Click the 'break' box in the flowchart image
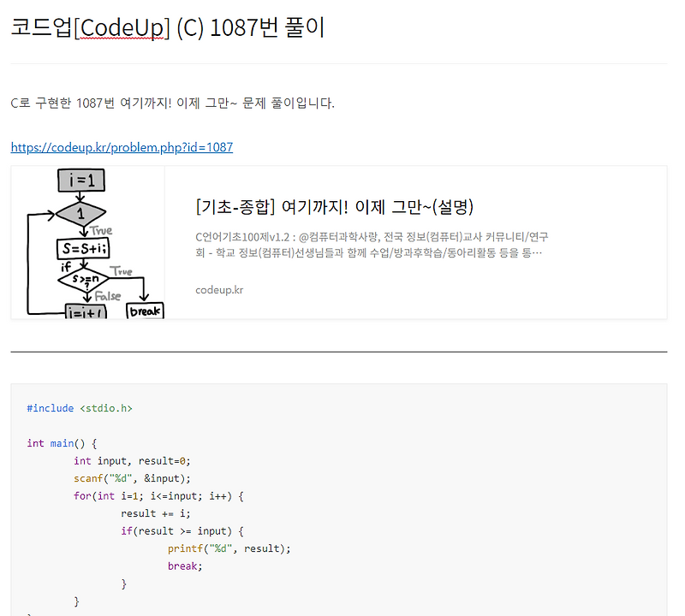The height and width of the screenshot is (616, 685). (x=147, y=312)
